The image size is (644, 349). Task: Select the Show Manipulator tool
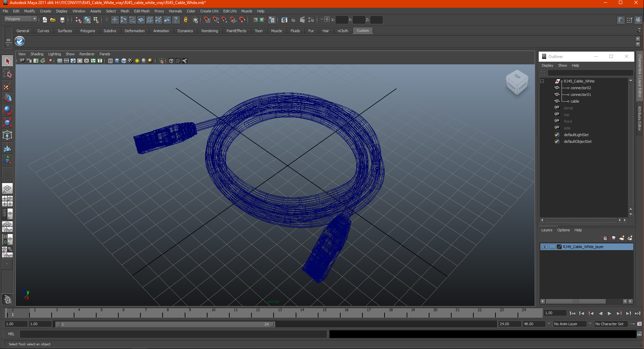pyautogui.click(x=7, y=160)
